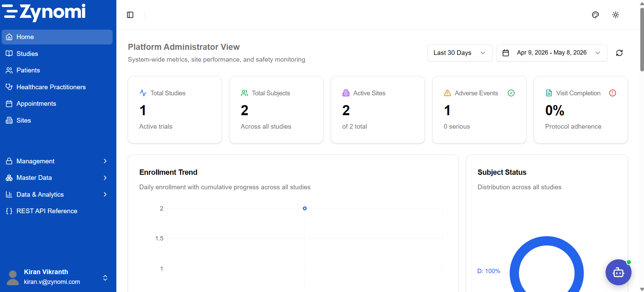644x292 pixels.
Task: Expand the Management menu chevron
Action: pyautogui.click(x=105, y=161)
